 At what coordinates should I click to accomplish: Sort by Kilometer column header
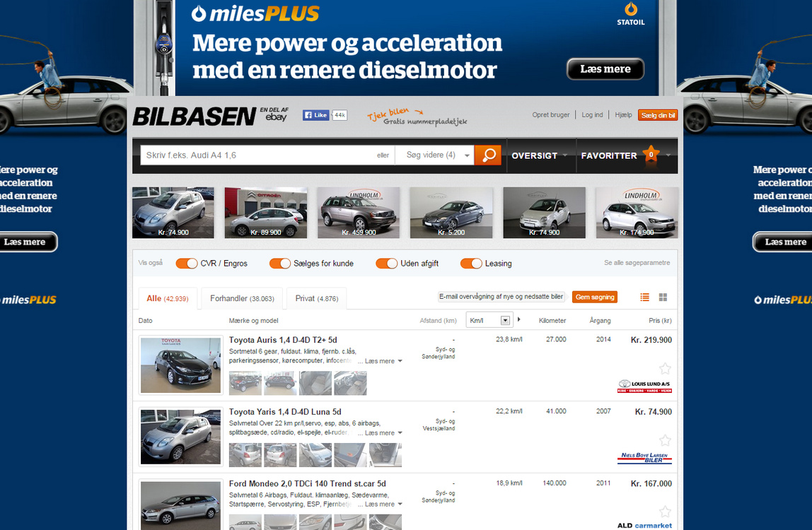(x=552, y=320)
